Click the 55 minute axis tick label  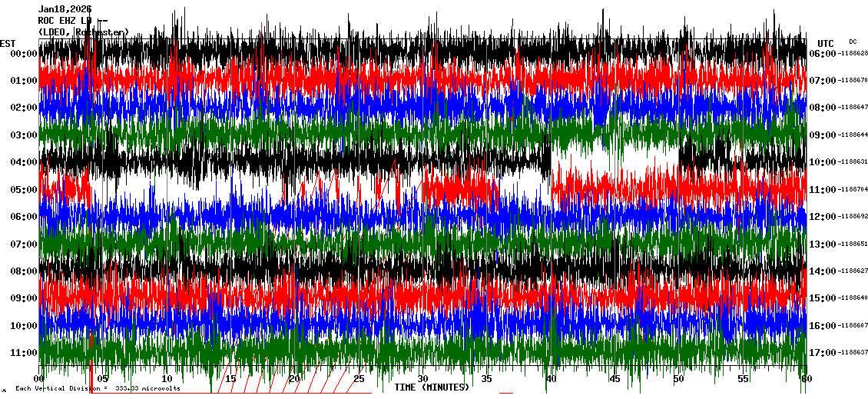point(742,379)
